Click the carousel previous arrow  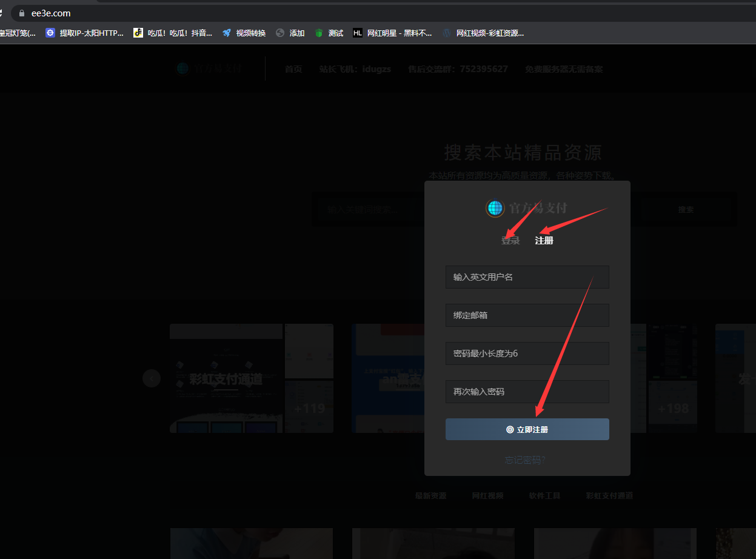pos(151,378)
